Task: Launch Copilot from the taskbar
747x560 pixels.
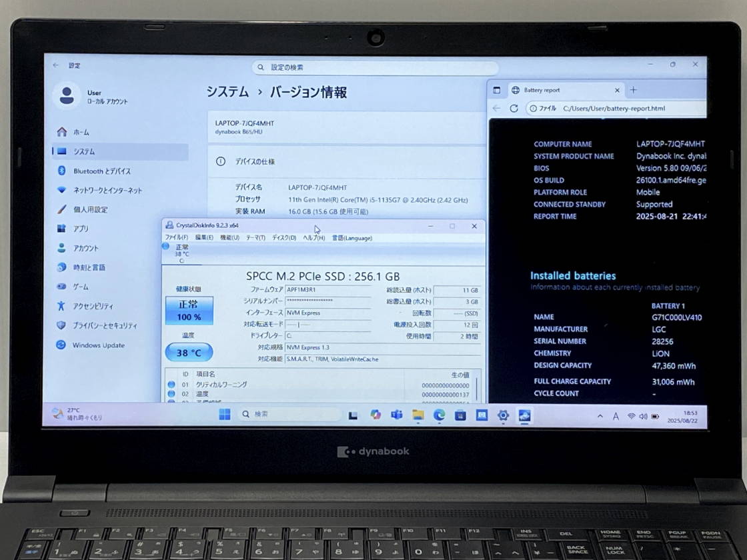Action: (x=376, y=415)
